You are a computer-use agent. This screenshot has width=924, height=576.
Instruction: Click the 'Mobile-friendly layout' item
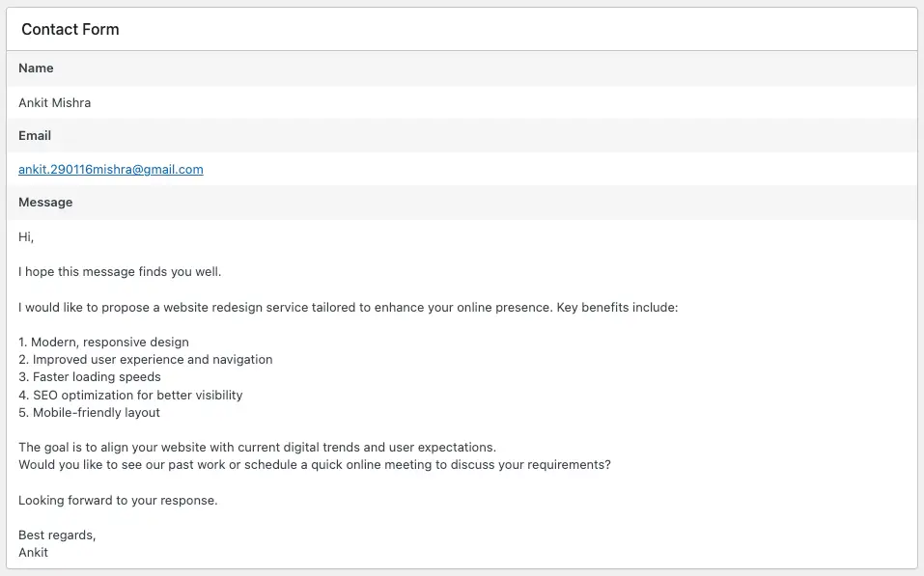point(90,413)
